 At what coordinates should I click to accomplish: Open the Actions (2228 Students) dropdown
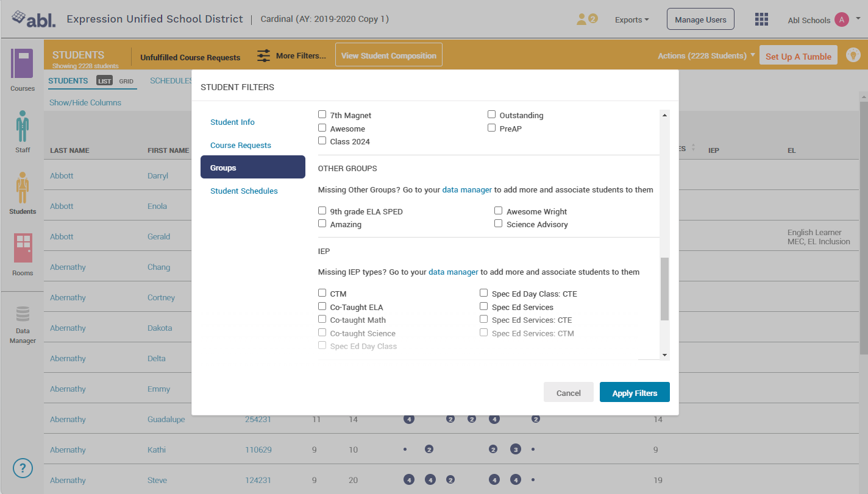[x=706, y=56]
